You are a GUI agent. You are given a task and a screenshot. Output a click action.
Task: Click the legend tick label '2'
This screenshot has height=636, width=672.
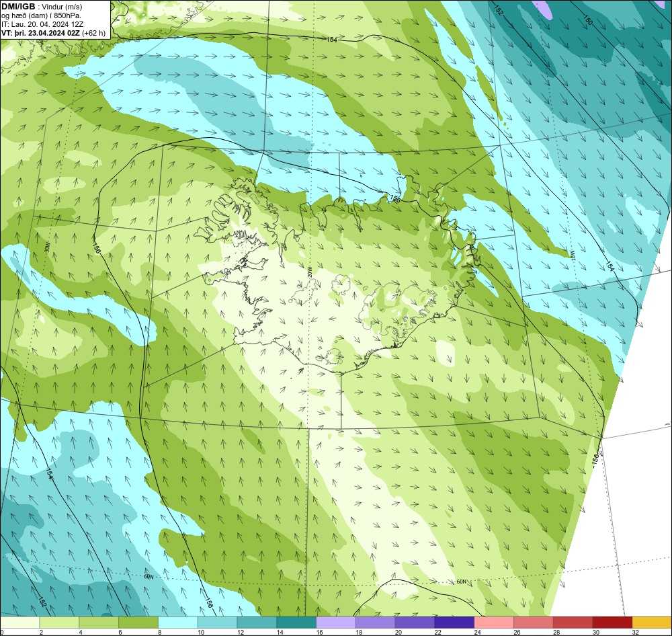coord(41,632)
